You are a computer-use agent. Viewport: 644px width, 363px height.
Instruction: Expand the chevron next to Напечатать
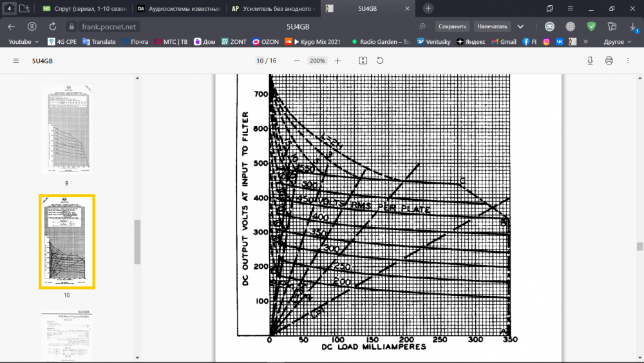pyautogui.click(x=520, y=26)
